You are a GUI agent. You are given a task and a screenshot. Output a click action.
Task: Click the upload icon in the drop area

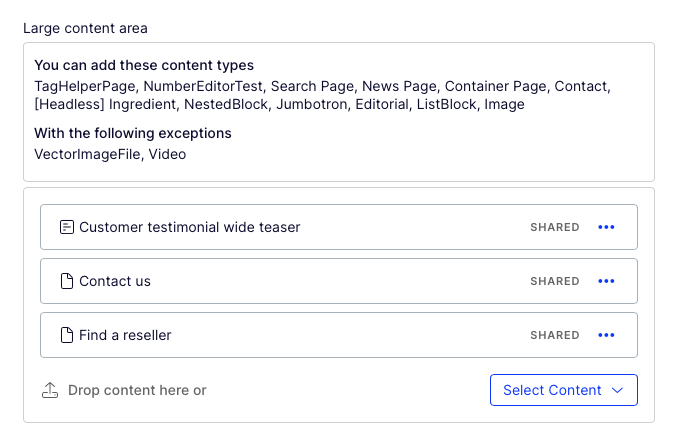[50, 390]
